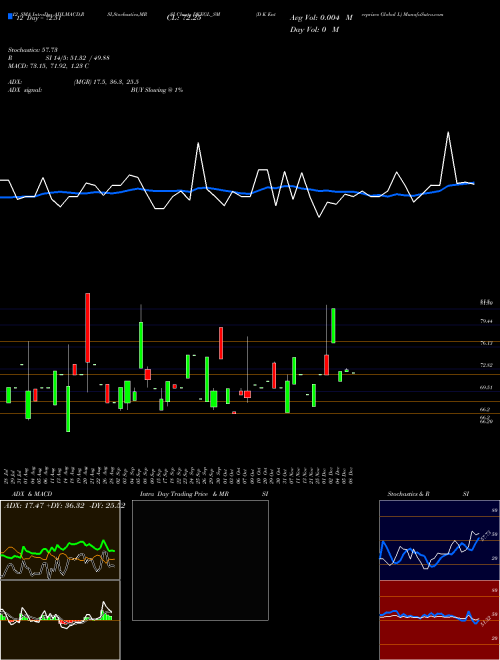
Task: Click the ADX: 17.47 +DY: 36.32 readout
Action: point(64,505)
